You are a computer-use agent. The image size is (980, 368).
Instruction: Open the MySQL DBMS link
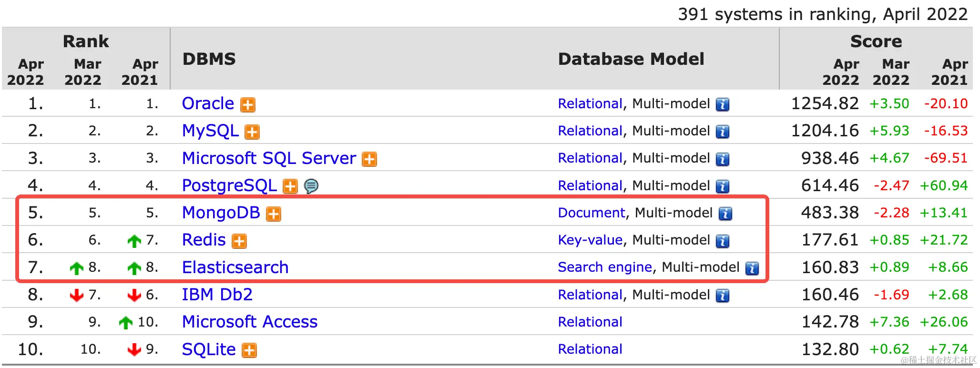point(210,131)
